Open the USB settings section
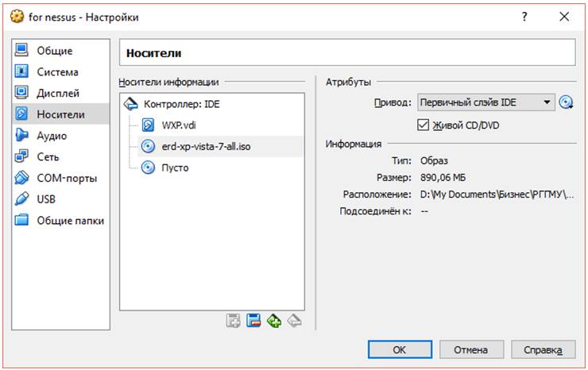Screen dimensions: 588x370 46,198
